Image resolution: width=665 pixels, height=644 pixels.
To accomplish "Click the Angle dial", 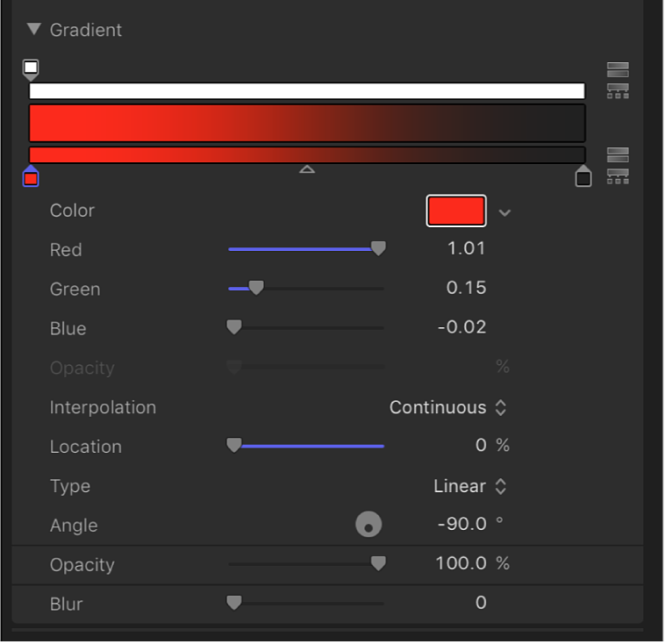I will coord(368,525).
